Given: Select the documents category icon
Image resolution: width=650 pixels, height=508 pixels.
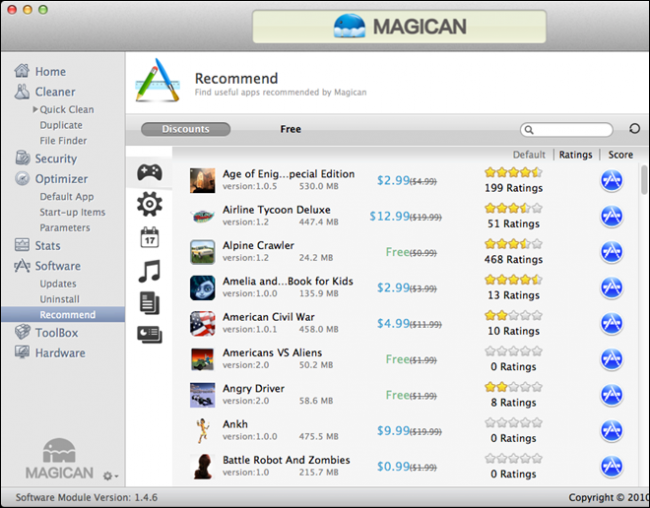Looking at the screenshot, I should tap(149, 303).
